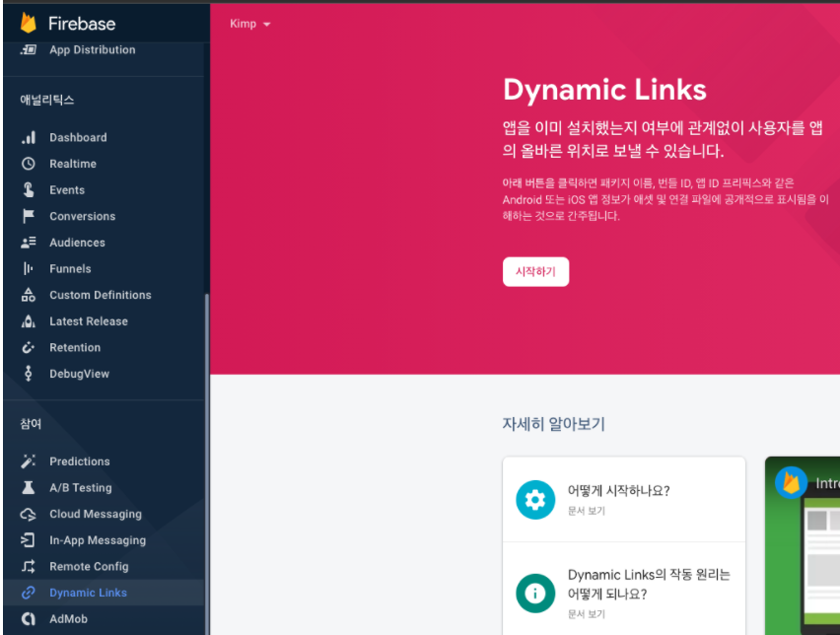Click the Events touch icon
840x635 pixels.
point(29,190)
